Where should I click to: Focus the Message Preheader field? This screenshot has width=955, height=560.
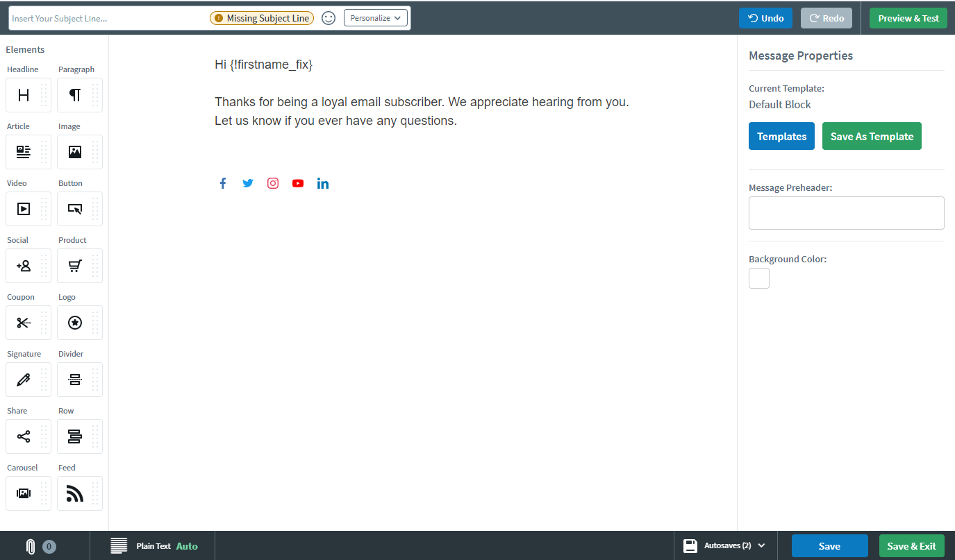[846, 213]
